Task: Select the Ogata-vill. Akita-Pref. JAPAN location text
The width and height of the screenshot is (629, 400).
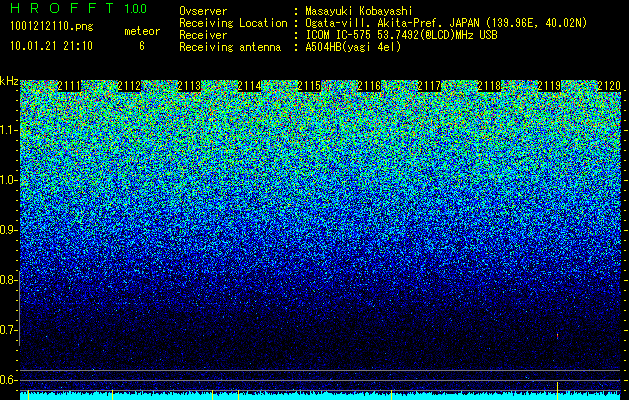Action: point(446,23)
